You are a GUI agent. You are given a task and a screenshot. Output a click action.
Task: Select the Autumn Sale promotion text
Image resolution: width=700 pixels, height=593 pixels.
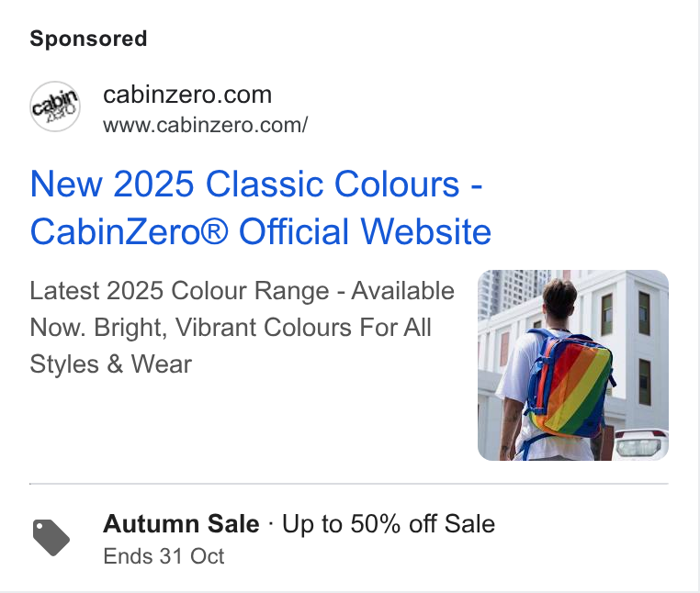click(181, 523)
